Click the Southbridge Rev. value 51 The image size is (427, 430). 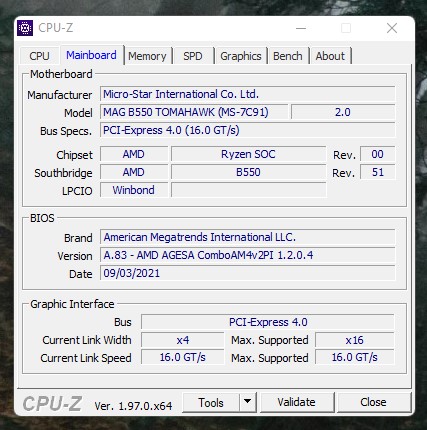(378, 172)
